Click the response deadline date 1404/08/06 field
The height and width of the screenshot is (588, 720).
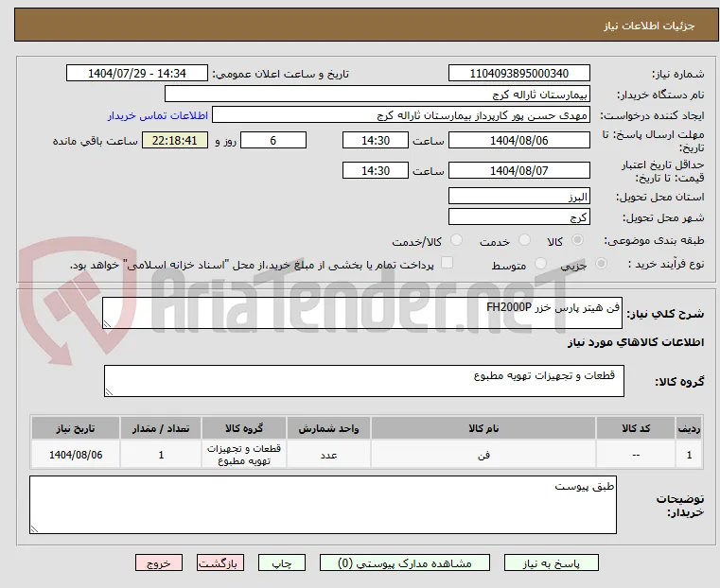click(x=518, y=140)
